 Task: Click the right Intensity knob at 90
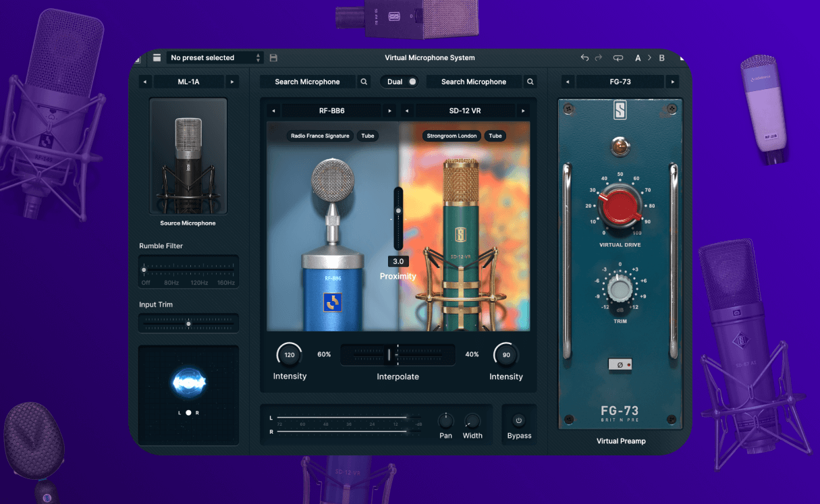coord(506,355)
